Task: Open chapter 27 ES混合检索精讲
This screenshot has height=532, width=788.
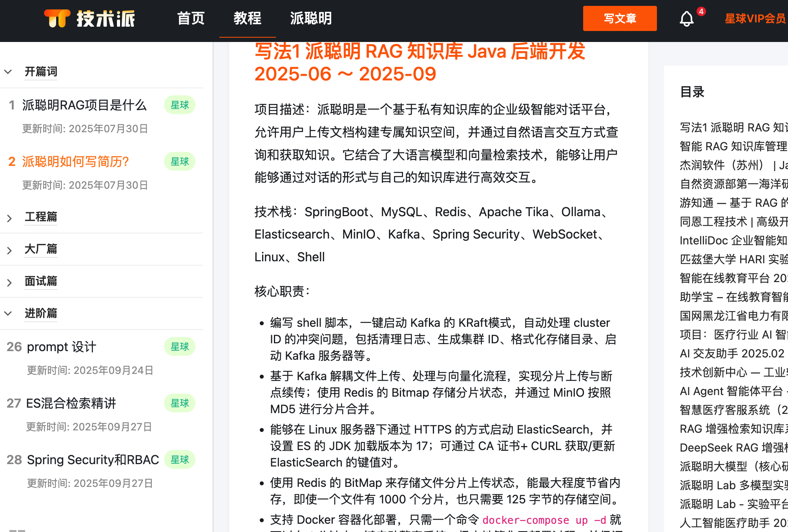Action: [71, 403]
